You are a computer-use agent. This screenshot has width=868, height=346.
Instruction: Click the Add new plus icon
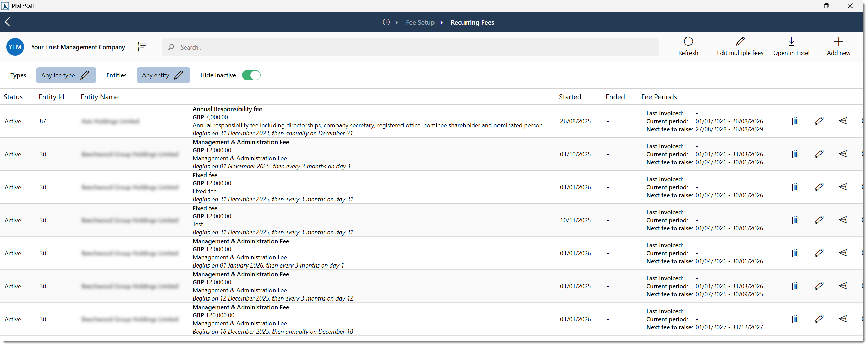(839, 42)
